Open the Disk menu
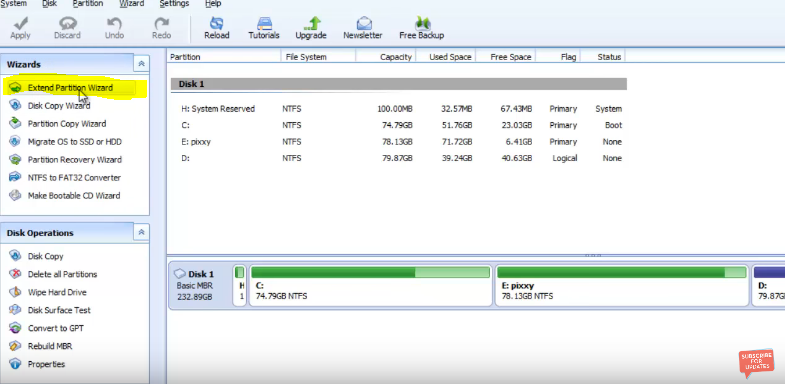 tap(49, 4)
